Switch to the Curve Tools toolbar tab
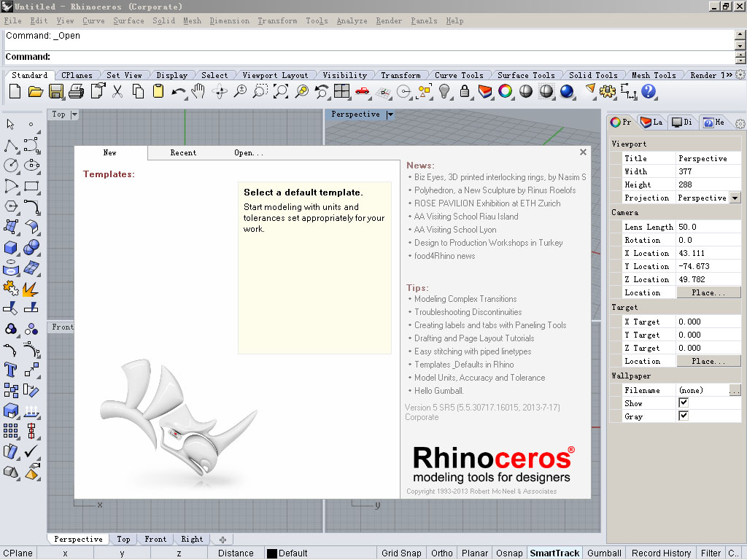Viewport: 747px width, 560px height. (x=459, y=75)
